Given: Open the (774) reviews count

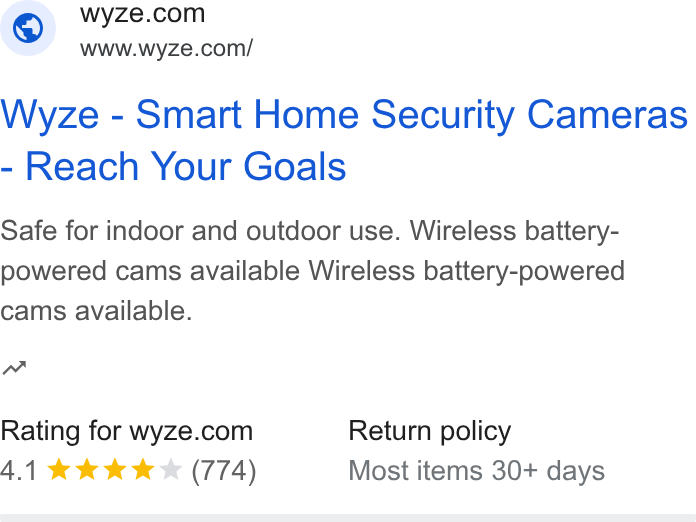Looking at the screenshot, I should click(x=224, y=471).
